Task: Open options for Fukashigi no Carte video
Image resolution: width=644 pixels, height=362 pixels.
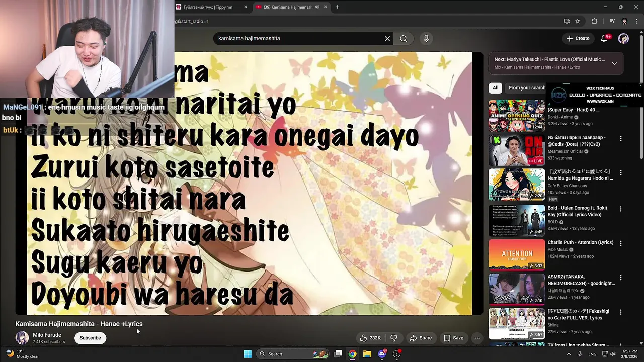Action: pos(620,312)
